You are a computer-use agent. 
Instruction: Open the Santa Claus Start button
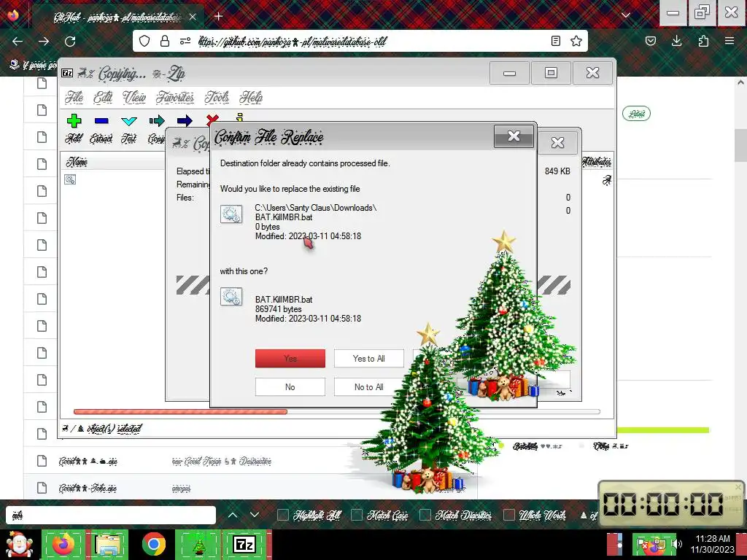click(19, 544)
